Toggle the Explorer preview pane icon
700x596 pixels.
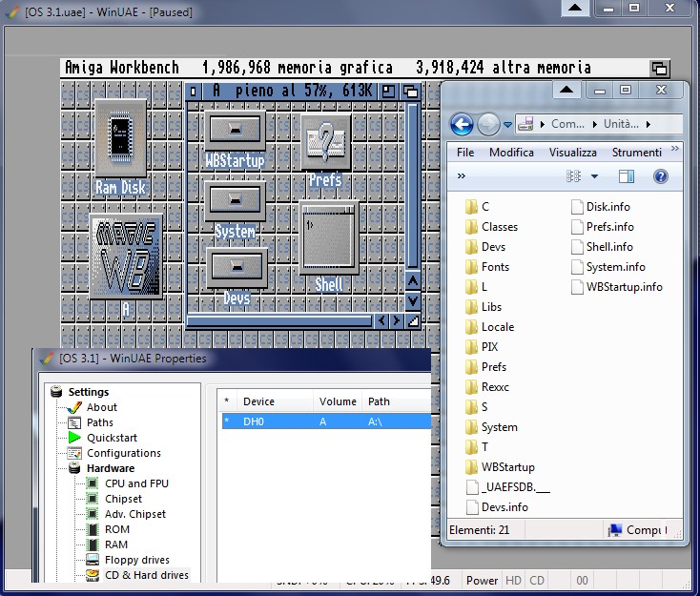(x=627, y=176)
